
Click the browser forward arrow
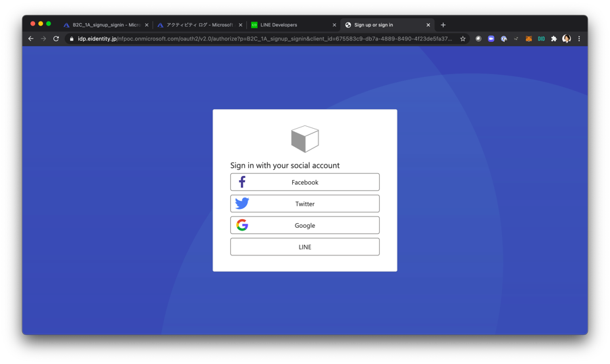(x=43, y=38)
